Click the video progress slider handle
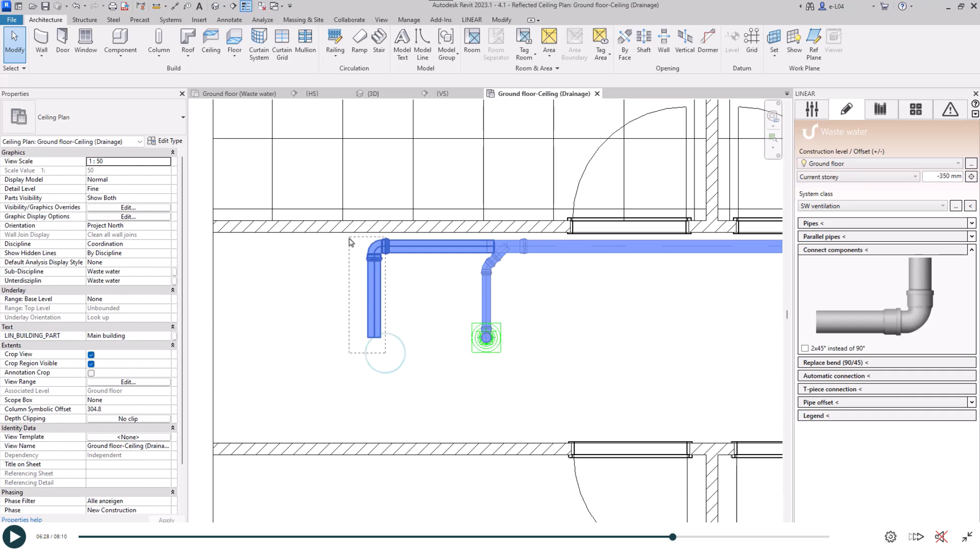The image size is (980, 551). coord(672,537)
